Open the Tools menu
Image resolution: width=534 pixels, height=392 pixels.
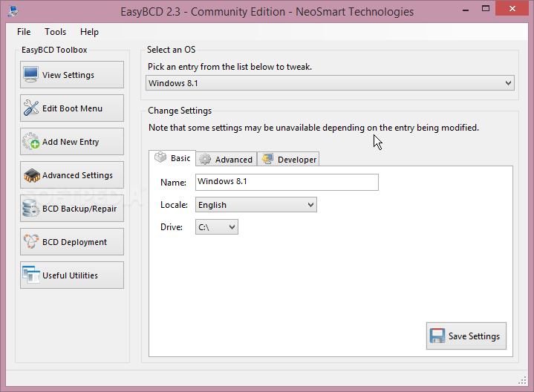[55, 32]
